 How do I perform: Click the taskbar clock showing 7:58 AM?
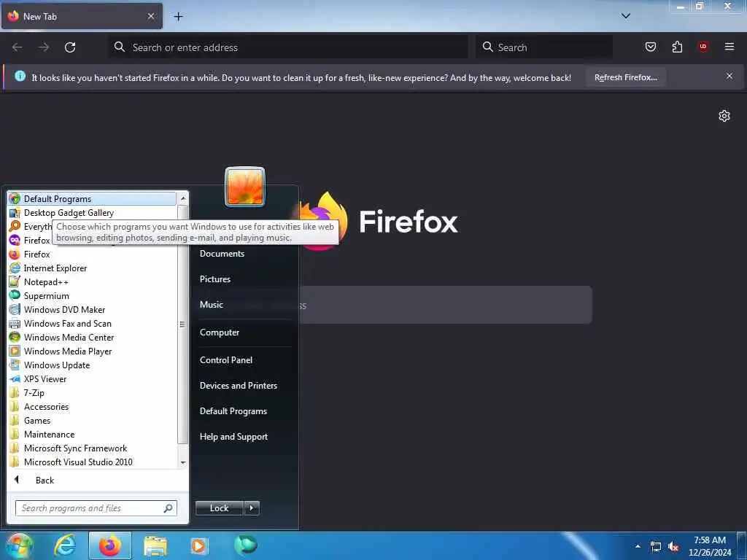[710, 546]
